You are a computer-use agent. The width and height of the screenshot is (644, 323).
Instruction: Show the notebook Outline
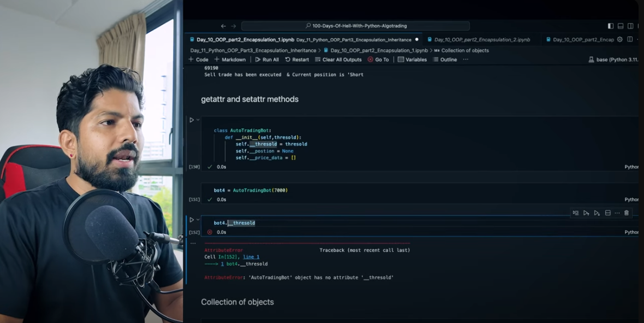(444, 60)
